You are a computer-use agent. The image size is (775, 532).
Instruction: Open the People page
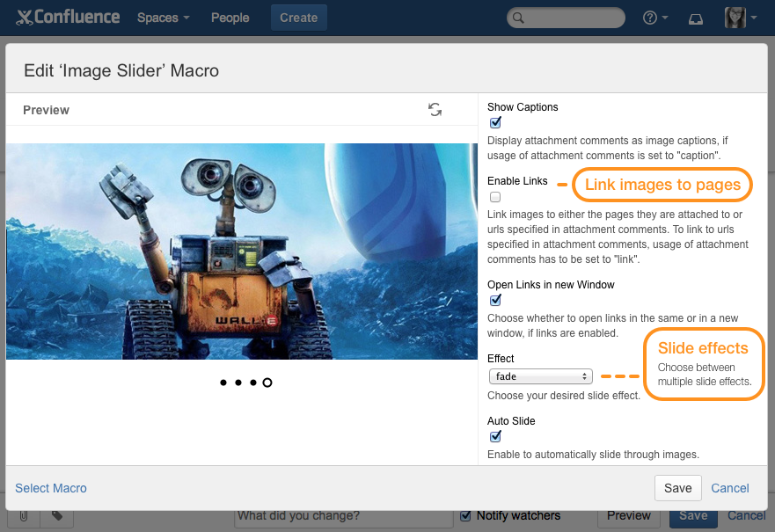point(230,18)
